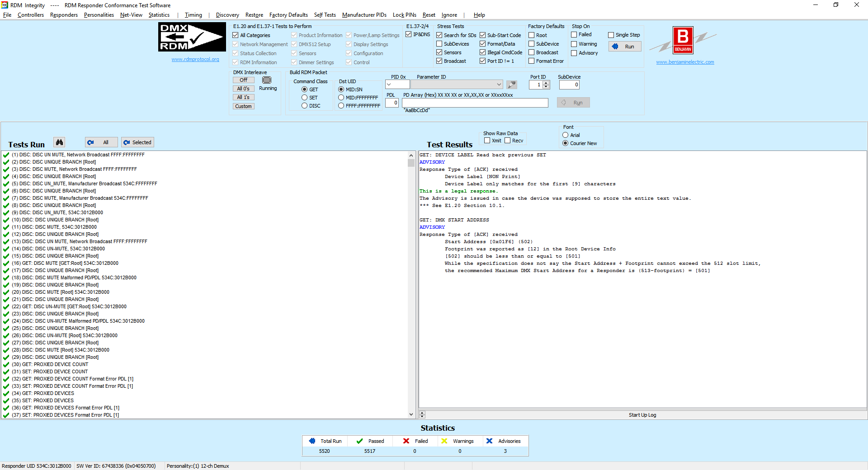Uncheck the All Categories checkbox
Viewport: 868px width, 470px height.
pos(236,35)
